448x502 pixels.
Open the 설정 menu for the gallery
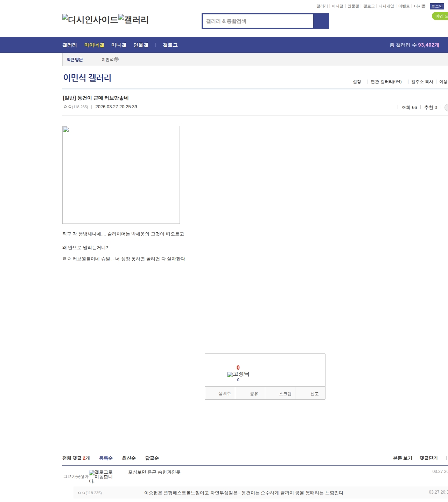(x=357, y=82)
